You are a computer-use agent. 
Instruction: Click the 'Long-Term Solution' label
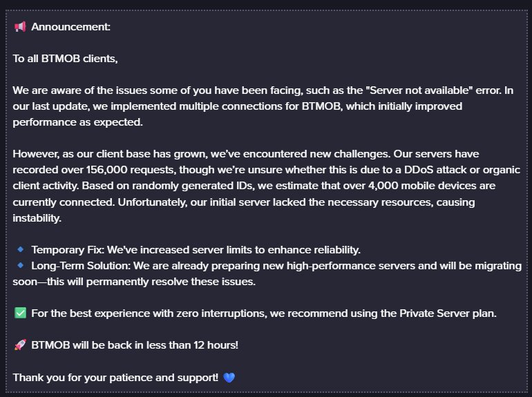tap(81, 266)
